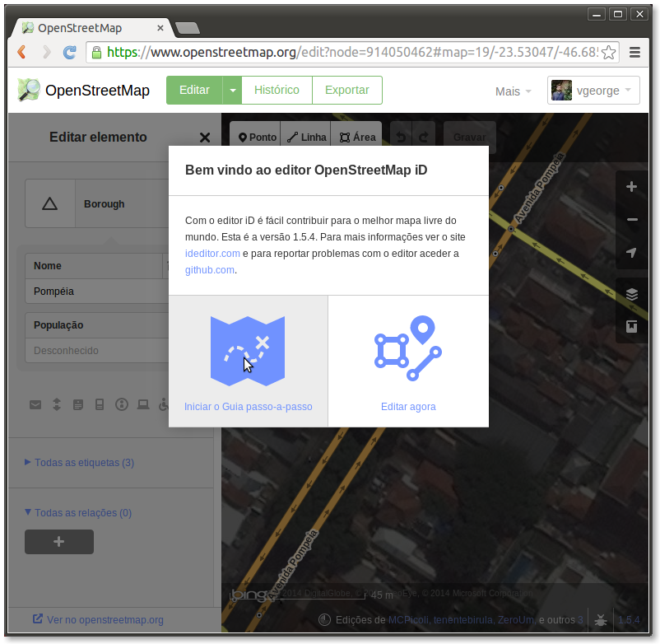Open the Editar dropdown arrow

click(x=232, y=90)
